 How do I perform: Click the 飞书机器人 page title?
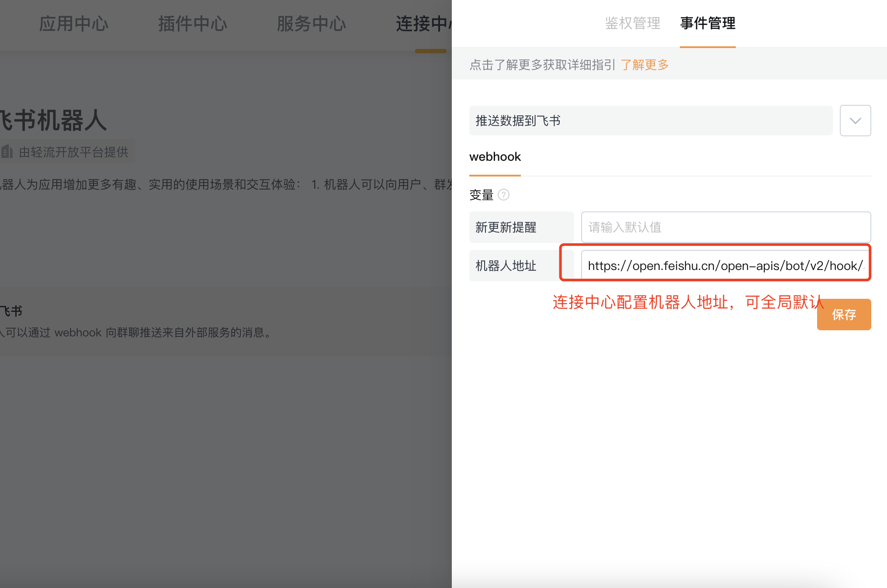coord(53,120)
